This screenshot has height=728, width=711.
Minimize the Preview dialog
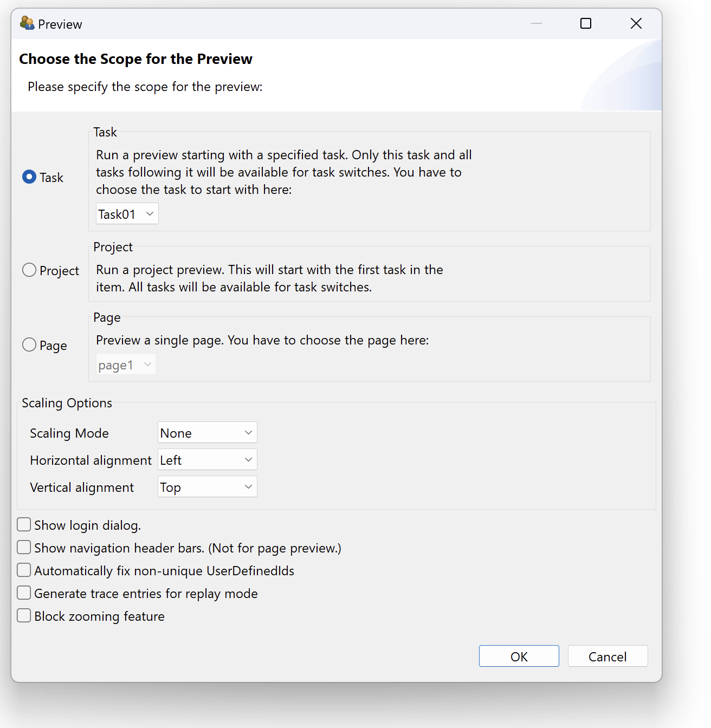click(537, 23)
